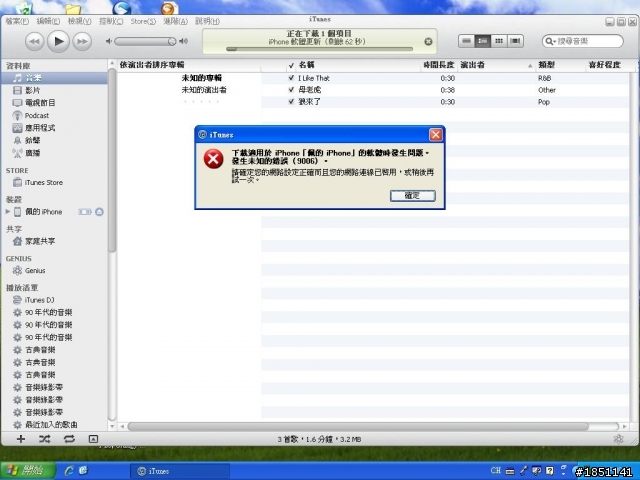This screenshot has height=480, width=640.
Task: Close the iTunes error dialog
Action: [x=436, y=135]
